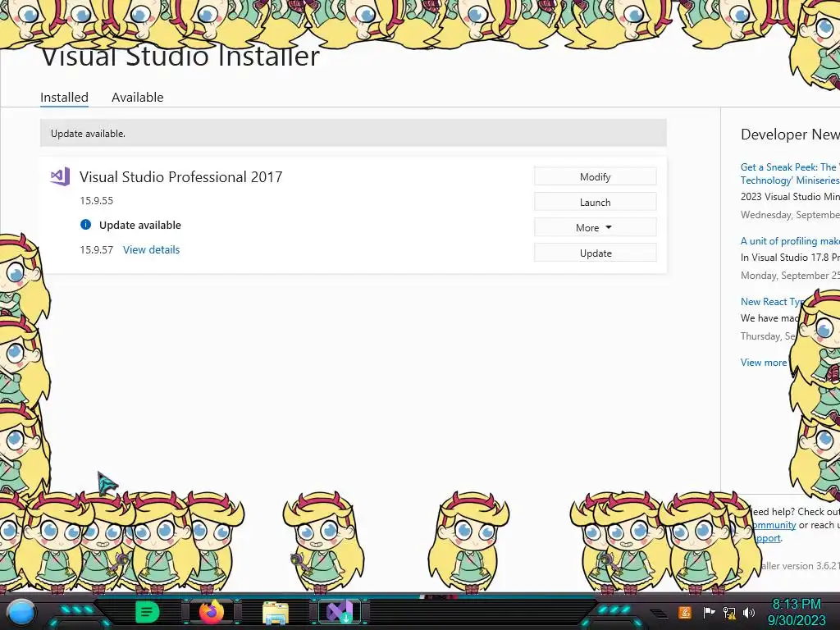
Task: Switch to the Available tab
Action: click(138, 98)
